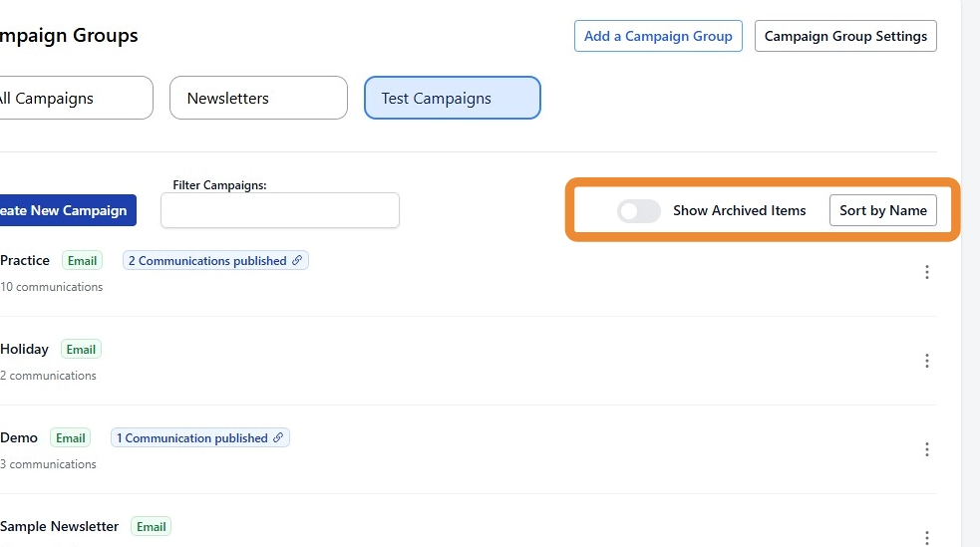Viewport: 980px width, 547px height.
Task: Open the 1 Communication published link
Action: click(191, 438)
